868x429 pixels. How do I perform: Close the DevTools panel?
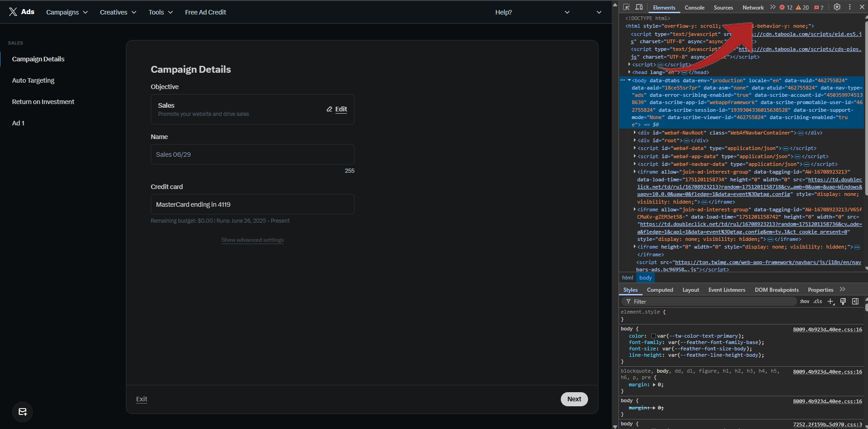862,7
